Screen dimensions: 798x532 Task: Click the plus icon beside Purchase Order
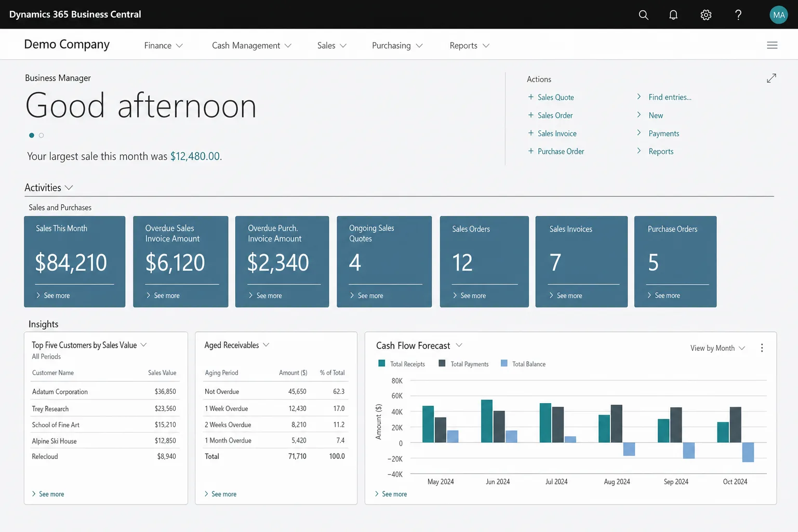pos(531,151)
